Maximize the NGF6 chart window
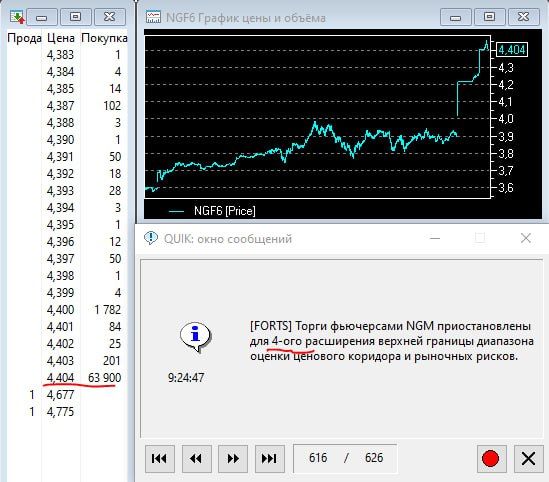Viewport: 549px width, 482px height. 489,17
